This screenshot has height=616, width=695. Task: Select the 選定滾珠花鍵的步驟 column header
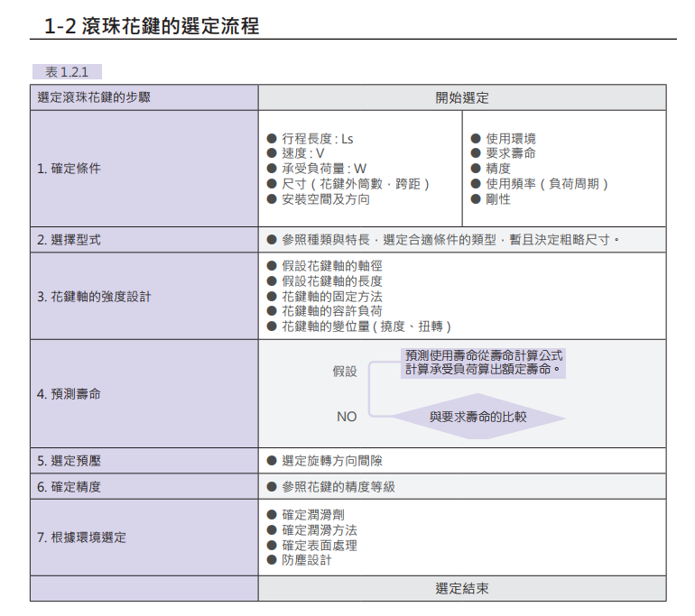pos(94,97)
